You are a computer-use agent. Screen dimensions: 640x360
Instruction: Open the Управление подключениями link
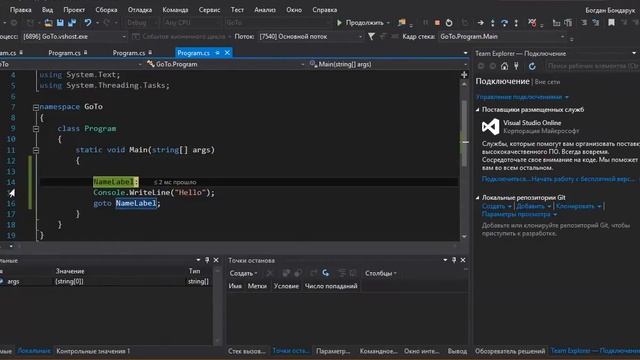point(519,97)
